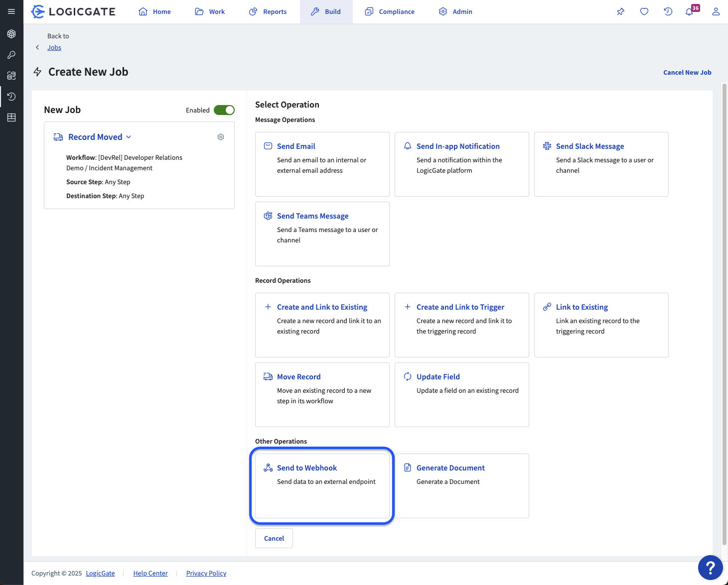Open favorites via the heart icon
728x585 pixels.
point(644,11)
